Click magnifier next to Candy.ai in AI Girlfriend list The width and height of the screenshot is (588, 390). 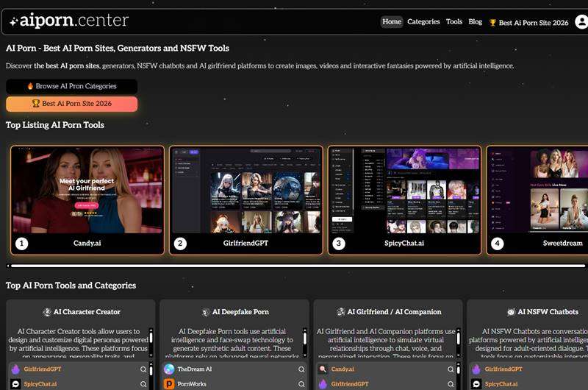point(451,369)
